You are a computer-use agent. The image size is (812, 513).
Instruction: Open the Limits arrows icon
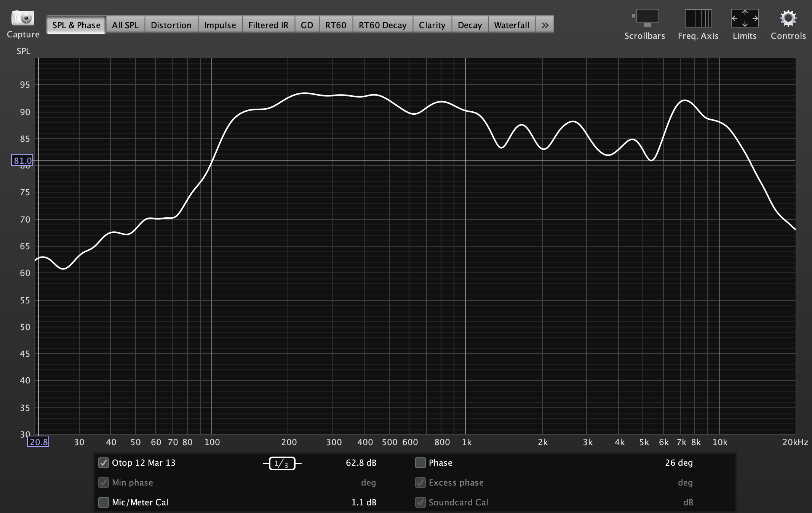click(745, 18)
